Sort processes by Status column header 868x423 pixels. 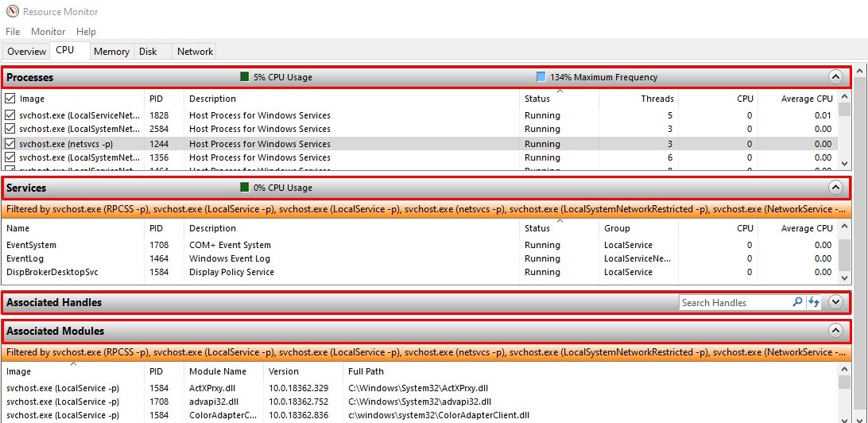(559, 99)
